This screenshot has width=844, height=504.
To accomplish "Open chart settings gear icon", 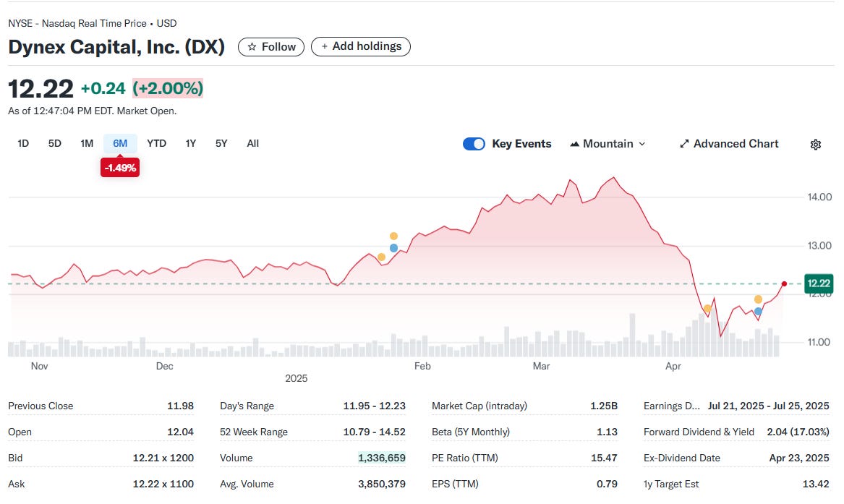I will [x=816, y=144].
